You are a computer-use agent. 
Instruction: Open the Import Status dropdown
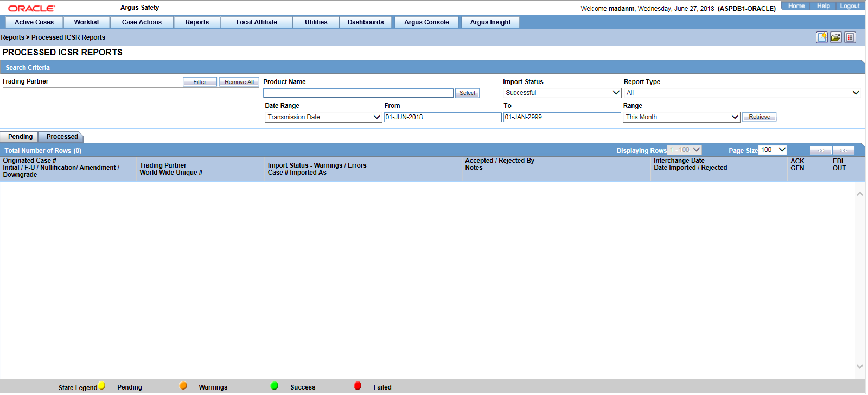click(x=562, y=93)
